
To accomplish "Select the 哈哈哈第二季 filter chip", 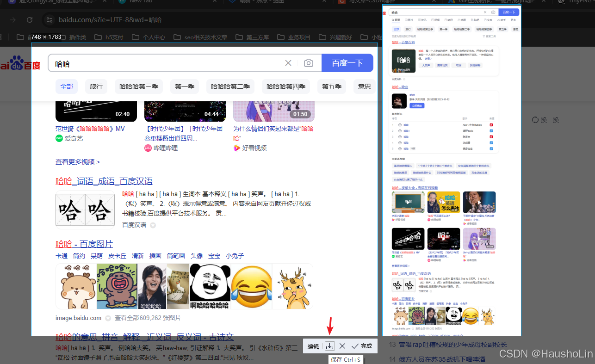I will 230,86.
